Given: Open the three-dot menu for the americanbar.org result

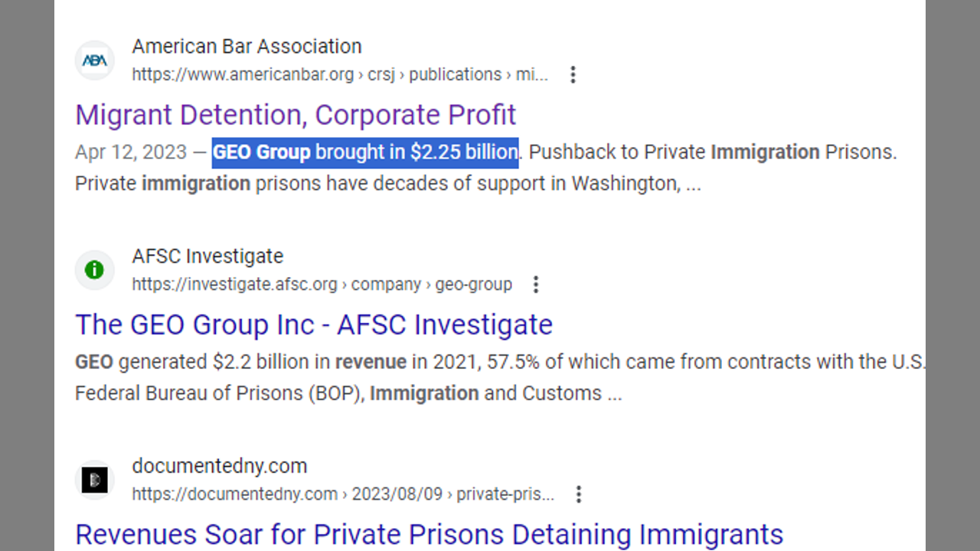Looking at the screenshot, I should pyautogui.click(x=573, y=74).
